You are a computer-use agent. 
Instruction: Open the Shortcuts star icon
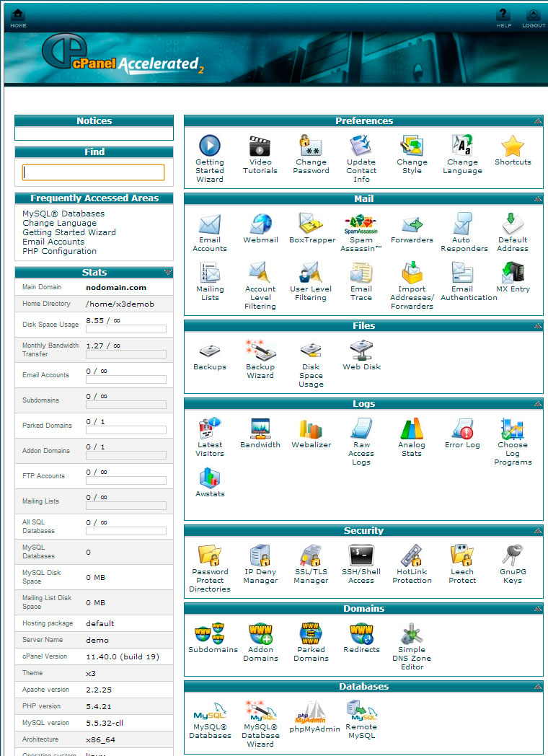point(513,146)
